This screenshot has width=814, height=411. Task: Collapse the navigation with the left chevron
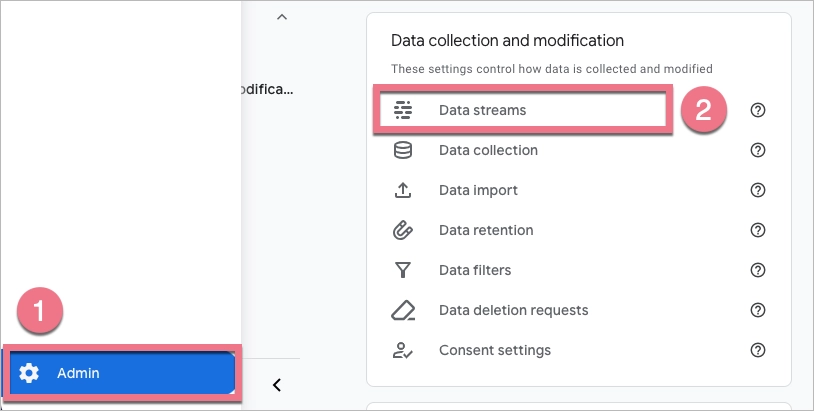277,385
